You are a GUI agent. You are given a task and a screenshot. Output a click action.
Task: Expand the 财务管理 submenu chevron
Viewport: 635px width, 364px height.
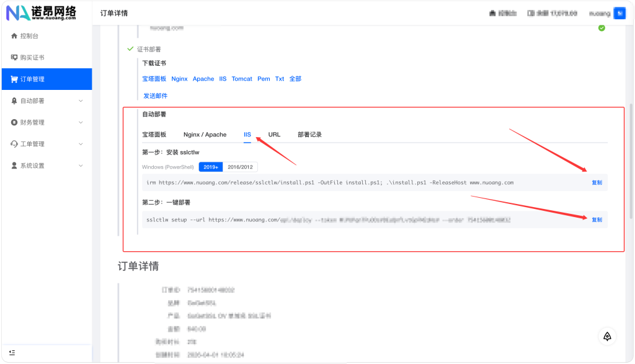point(81,122)
